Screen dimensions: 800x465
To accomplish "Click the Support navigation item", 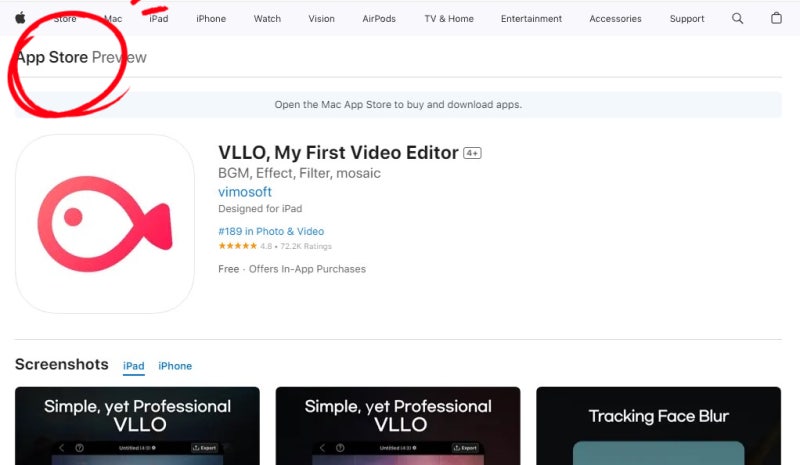I will [687, 18].
